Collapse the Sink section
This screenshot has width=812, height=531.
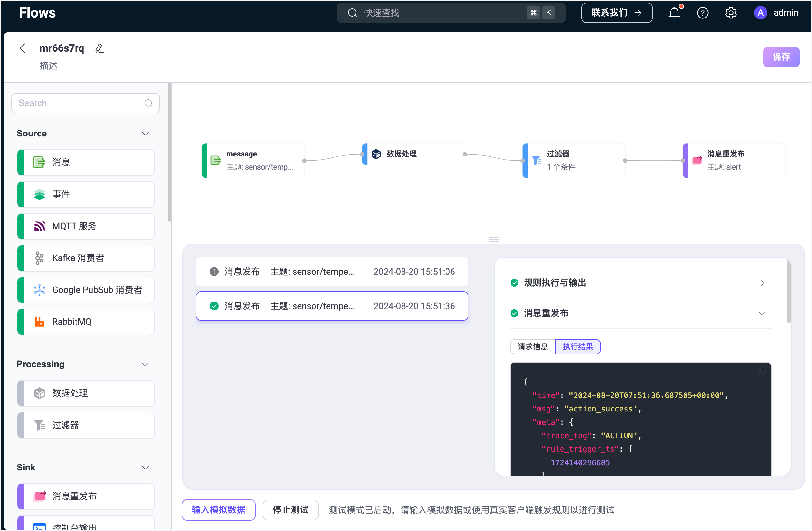click(x=145, y=467)
